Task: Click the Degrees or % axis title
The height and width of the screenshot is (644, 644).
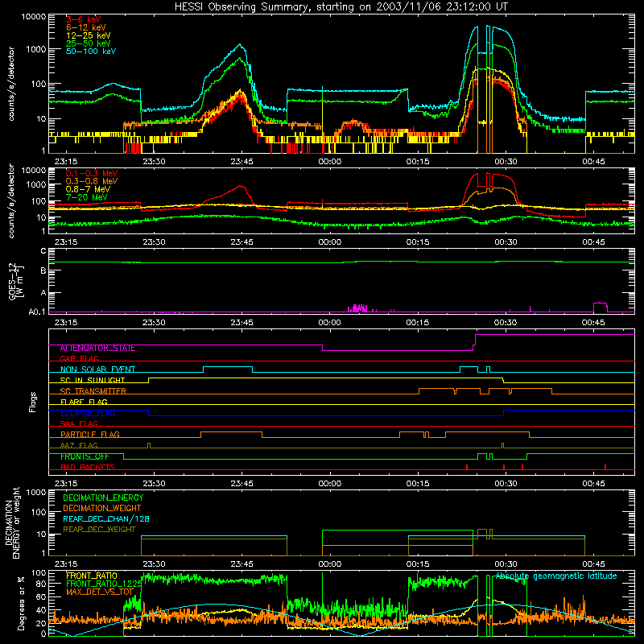Action: (x=21, y=603)
